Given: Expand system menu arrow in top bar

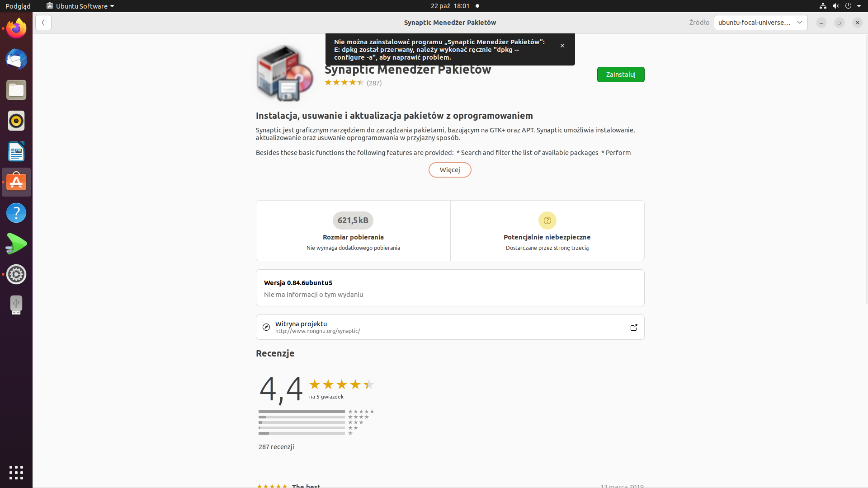Looking at the screenshot, I should (x=859, y=6).
